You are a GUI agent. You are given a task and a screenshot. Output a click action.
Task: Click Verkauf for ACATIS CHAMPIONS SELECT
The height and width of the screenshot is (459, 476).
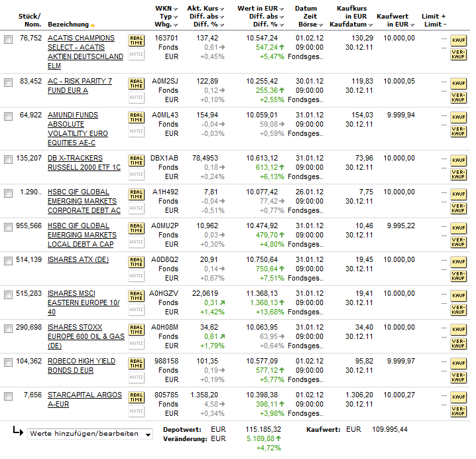click(458, 54)
